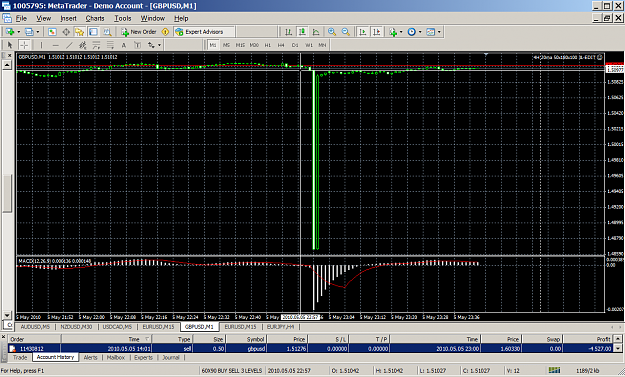
Task: Click the Templates icon
Action: (x=430, y=32)
